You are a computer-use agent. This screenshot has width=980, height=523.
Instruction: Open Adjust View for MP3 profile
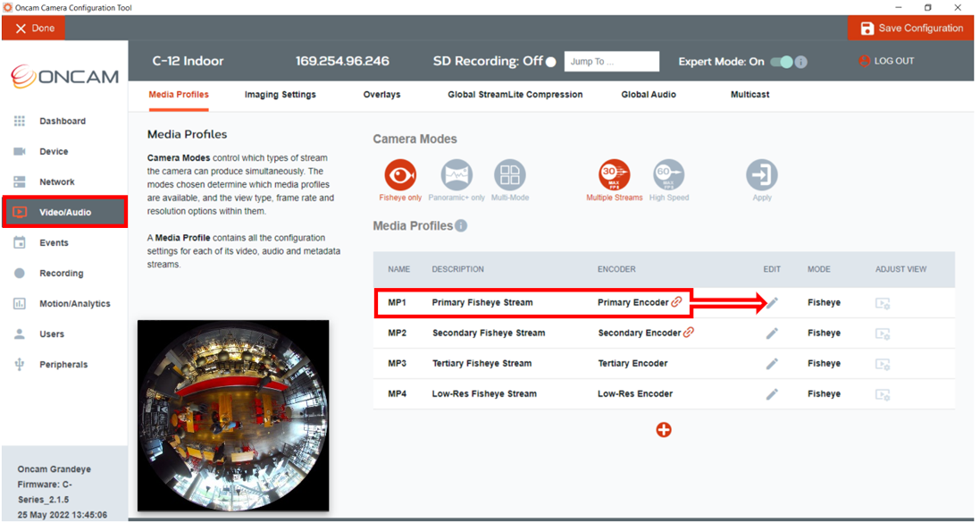883,364
